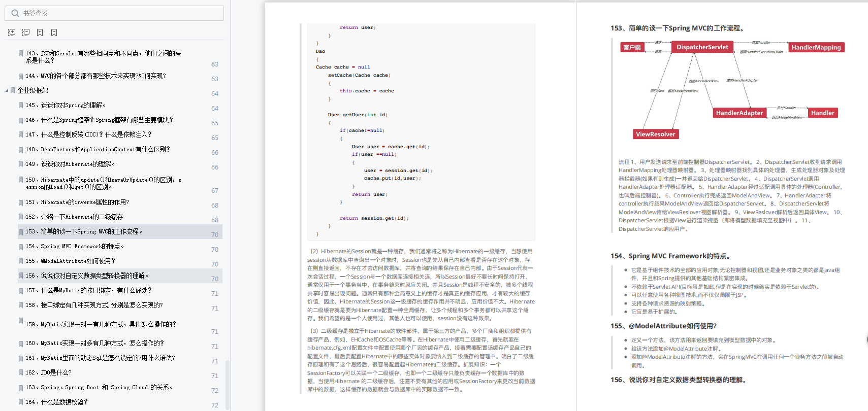Jump to bookmark 152 Hibernate的二级缓存
Viewport: 868px width, 411px height.
pos(75,217)
